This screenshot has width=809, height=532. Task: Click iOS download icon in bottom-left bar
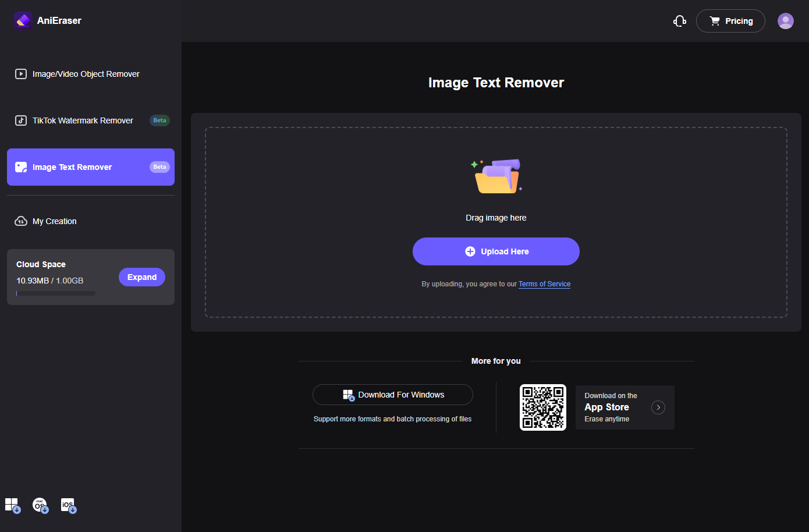coord(69,505)
